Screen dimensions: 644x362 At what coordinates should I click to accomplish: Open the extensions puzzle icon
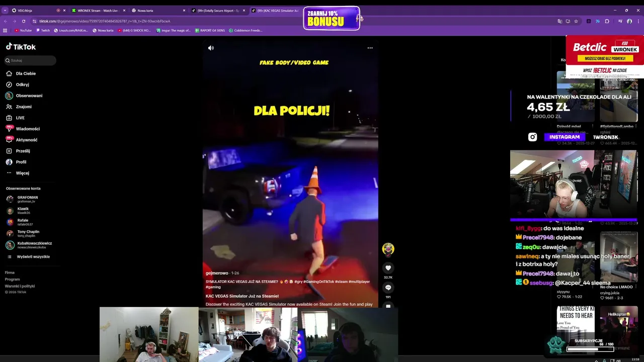607,21
